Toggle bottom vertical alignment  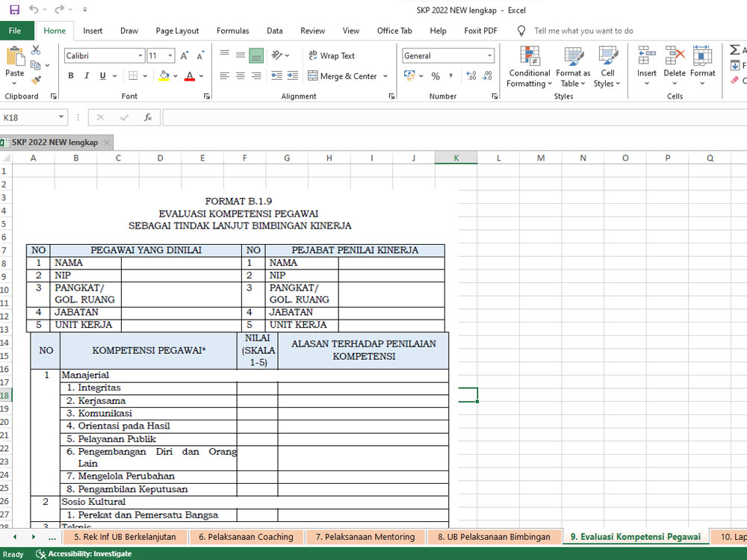tap(256, 55)
